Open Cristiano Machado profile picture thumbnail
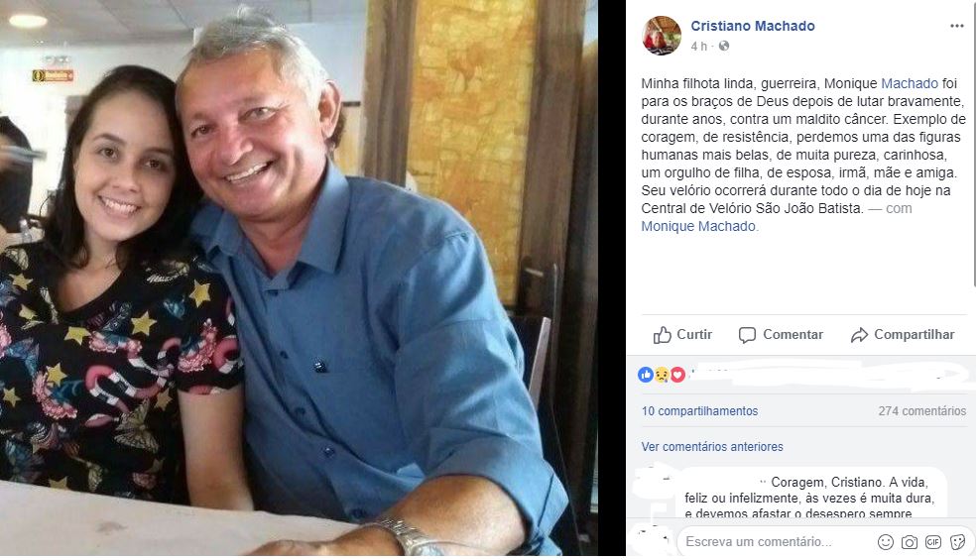977x560 pixels. tap(662, 36)
